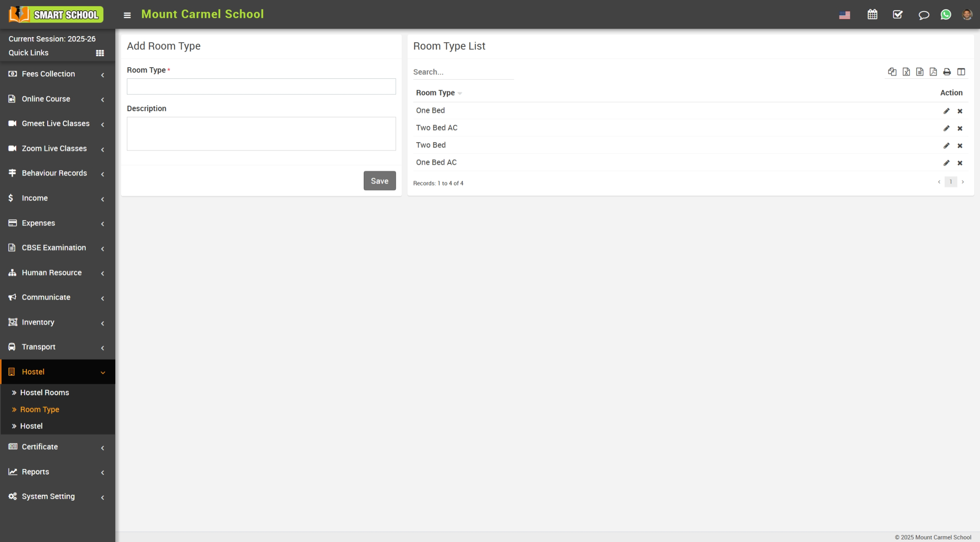Open the chat bubble icon

[x=923, y=15]
